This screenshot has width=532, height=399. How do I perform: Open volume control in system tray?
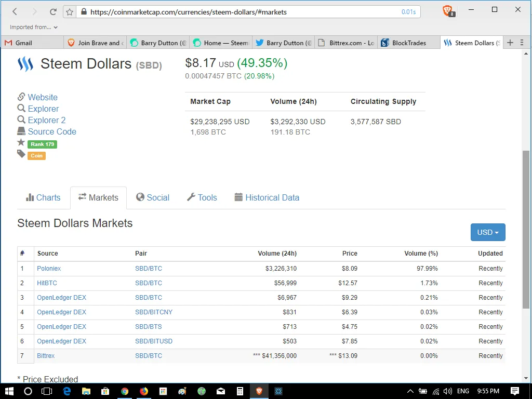click(x=447, y=391)
